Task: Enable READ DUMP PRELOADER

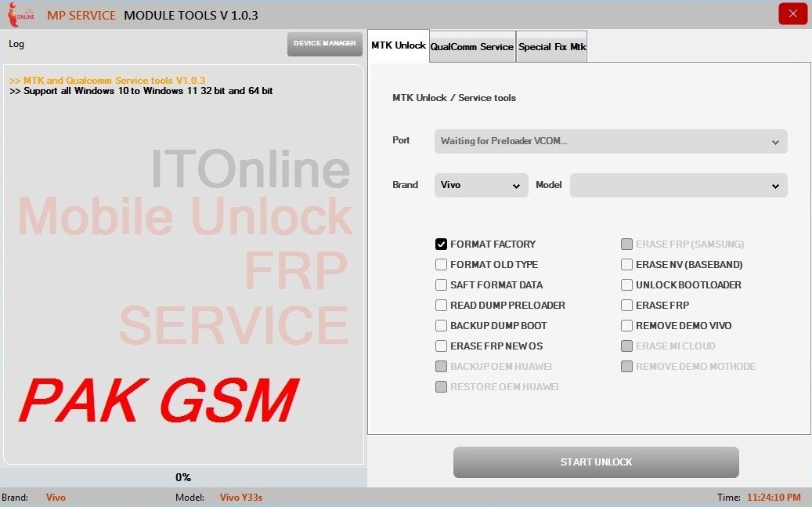Action: pos(441,306)
